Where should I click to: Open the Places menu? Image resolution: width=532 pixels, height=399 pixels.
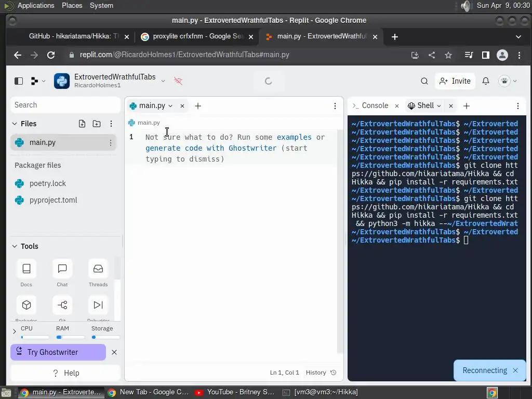(72, 5)
